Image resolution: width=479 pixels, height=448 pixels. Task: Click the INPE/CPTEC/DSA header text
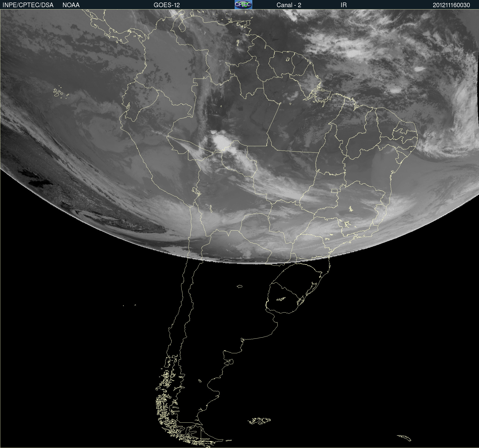click(x=28, y=5)
